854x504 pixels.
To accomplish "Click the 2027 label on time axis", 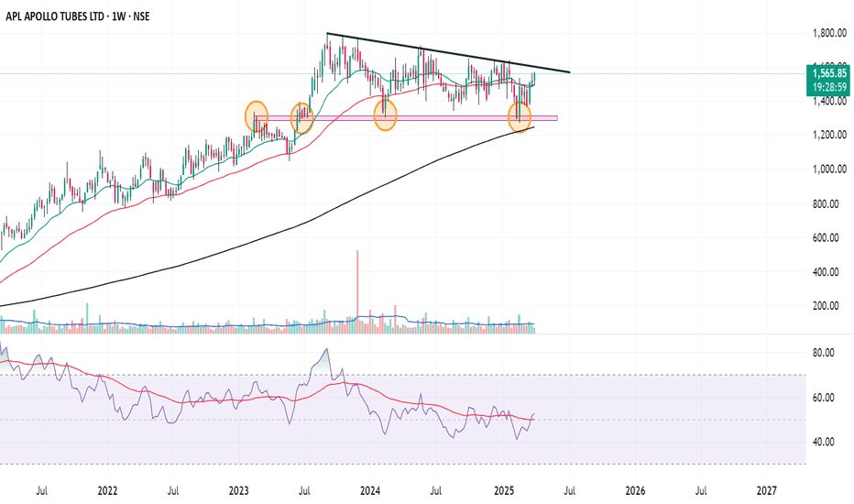I will pyautogui.click(x=767, y=491).
